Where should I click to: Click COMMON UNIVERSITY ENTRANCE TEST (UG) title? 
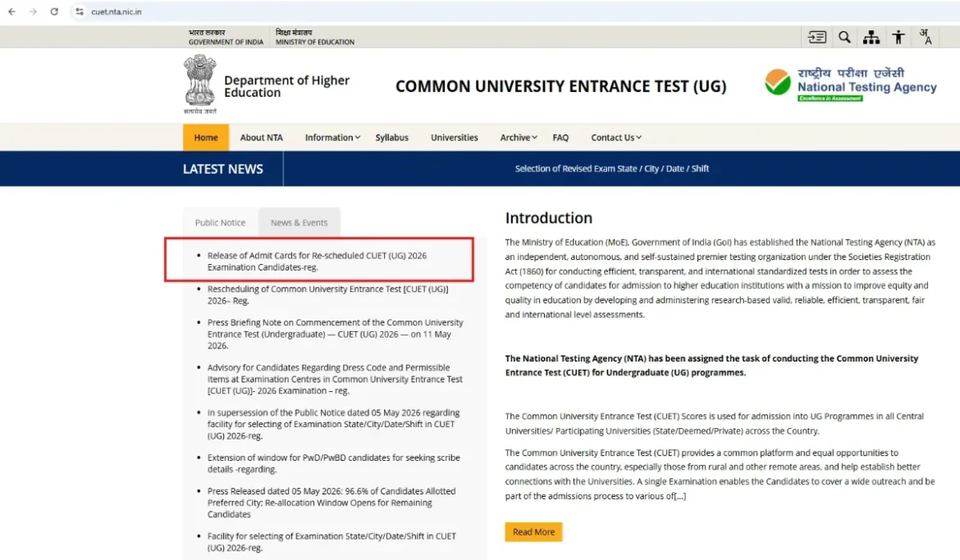(560, 86)
